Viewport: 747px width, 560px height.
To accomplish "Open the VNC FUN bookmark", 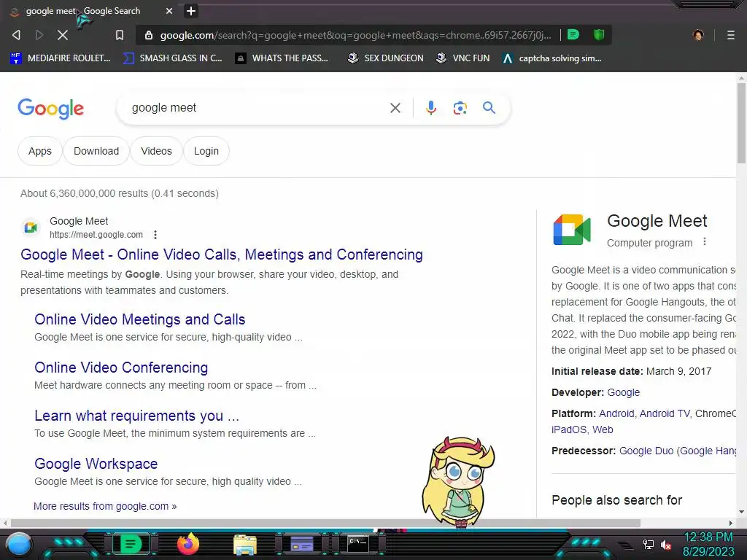I will point(463,58).
